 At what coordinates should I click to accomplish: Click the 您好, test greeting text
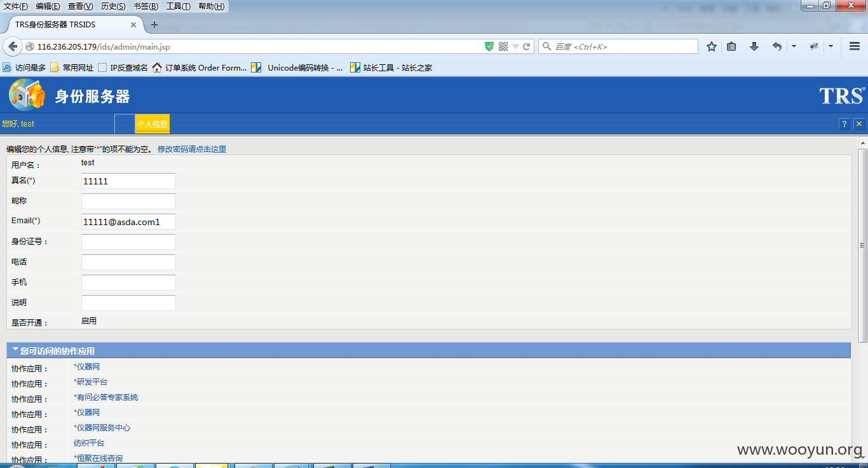tap(18, 124)
